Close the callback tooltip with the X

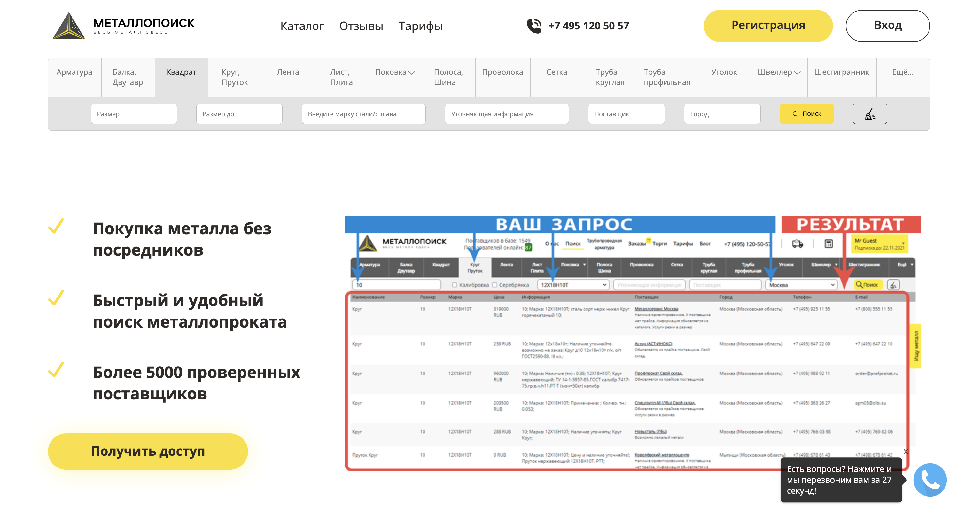pos(906,451)
